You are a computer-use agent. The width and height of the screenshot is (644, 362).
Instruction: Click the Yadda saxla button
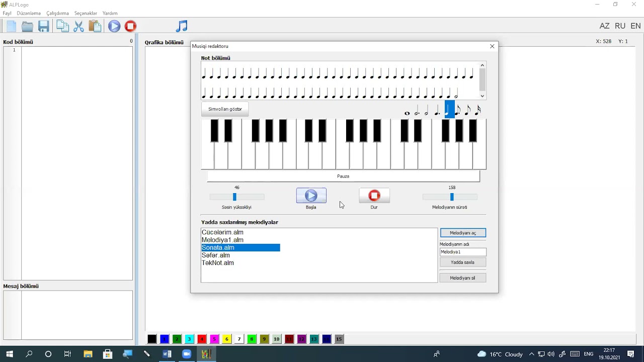463,262
